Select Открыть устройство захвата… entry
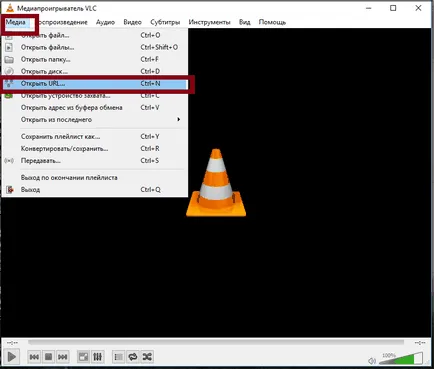 (x=95, y=96)
